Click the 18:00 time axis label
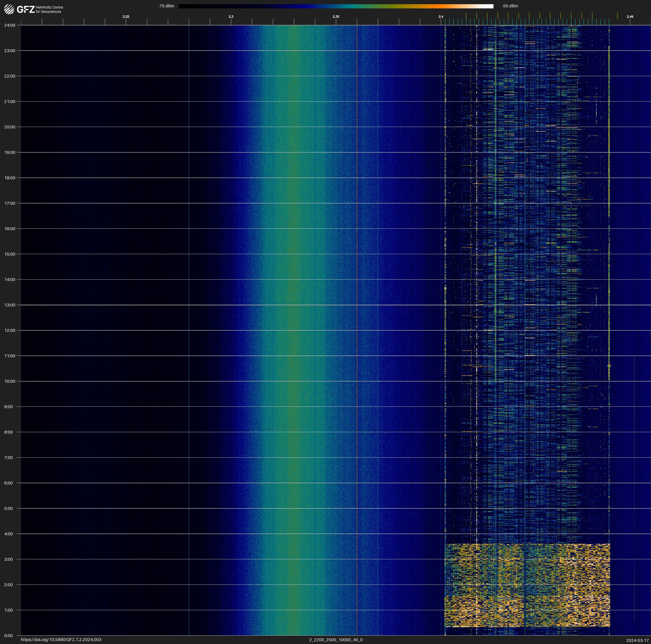The height and width of the screenshot is (644, 651). [x=10, y=178]
